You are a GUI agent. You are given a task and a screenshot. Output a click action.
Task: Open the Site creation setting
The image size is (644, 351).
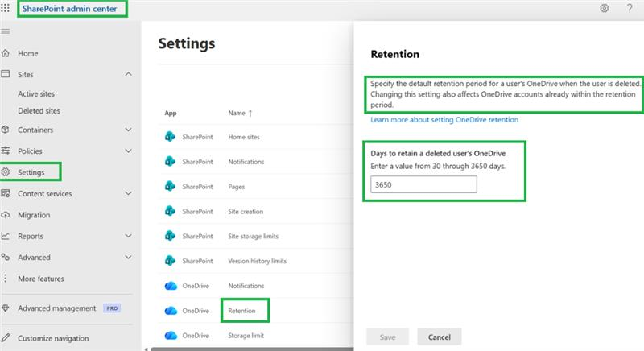click(246, 212)
